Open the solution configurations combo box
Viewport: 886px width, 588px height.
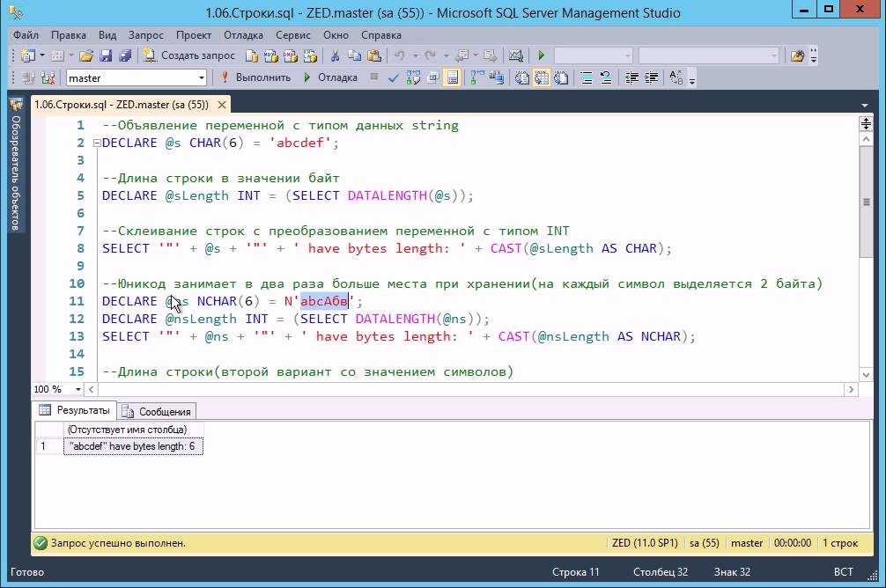[594, 55]
